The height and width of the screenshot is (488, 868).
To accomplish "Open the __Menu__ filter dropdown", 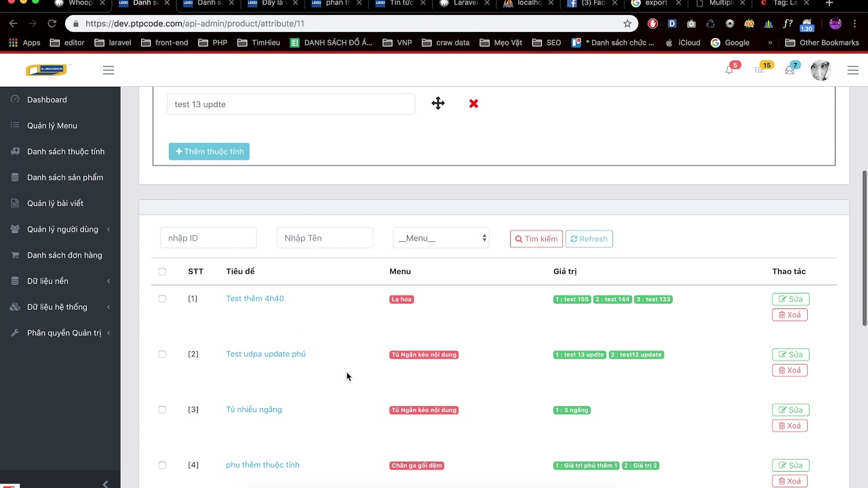I will [441, 238].
